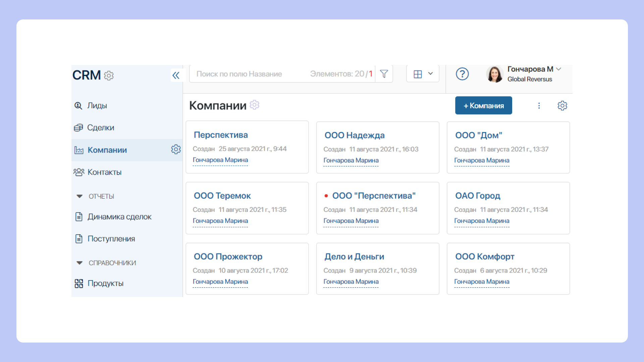Open the help question mark icon
This screenshot has height=362, width=644.
[x=462, y=74]
